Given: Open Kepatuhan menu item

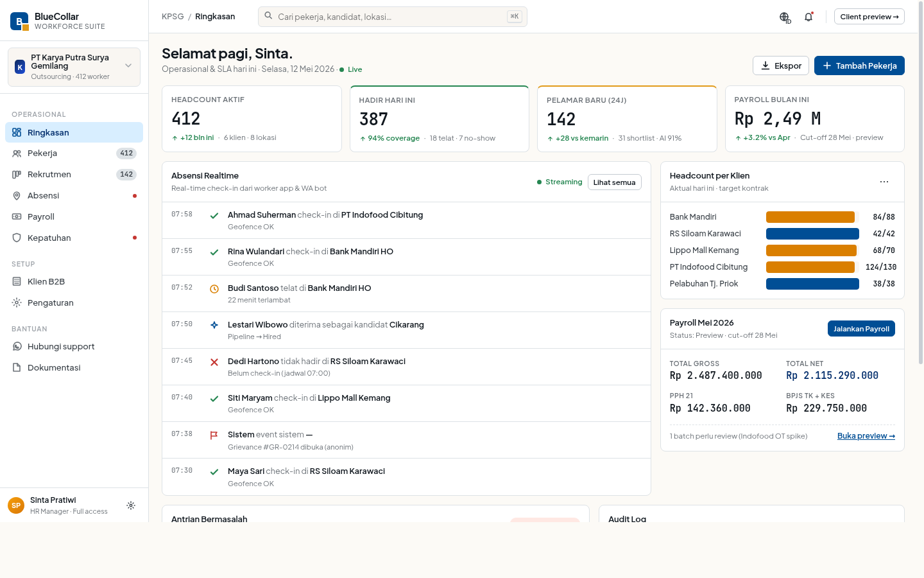Looking at the screenshot, I should click(x=74, y=238).
